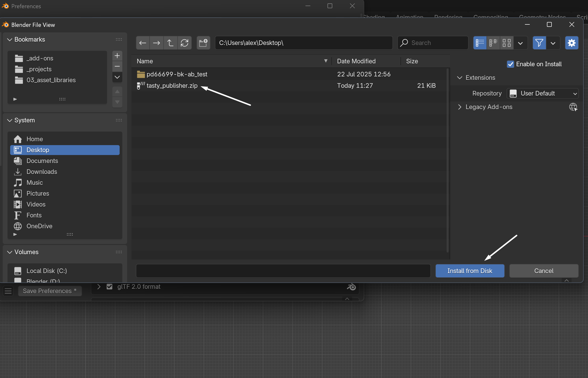Open the _projects bookmark
Image resolution: width=588 pixels, height=378 pixels.
point(58,69)
